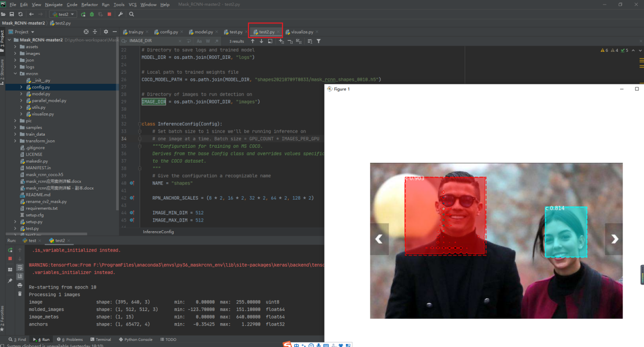The image size is (644, 347).
Task: Switch to the model.py editor tab
Action: point(203,31)
